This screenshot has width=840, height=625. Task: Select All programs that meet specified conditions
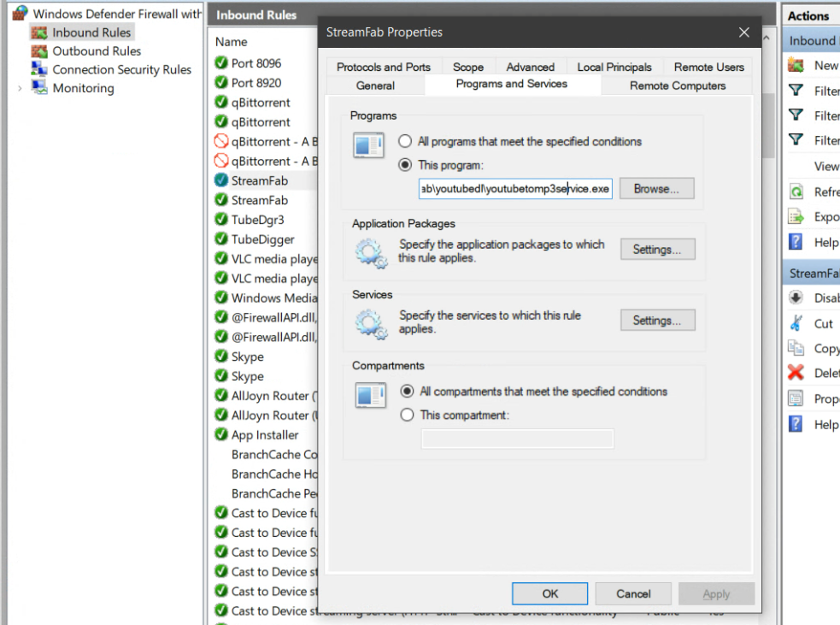coord(405,142)
